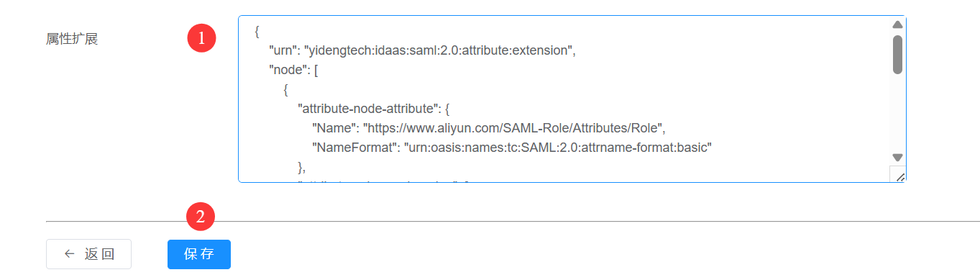Image resolution: width=980 pixels, height=280 pixels.
Task: Click the "Name" aliyun Role URL line
Action: (x=489, y=129)
